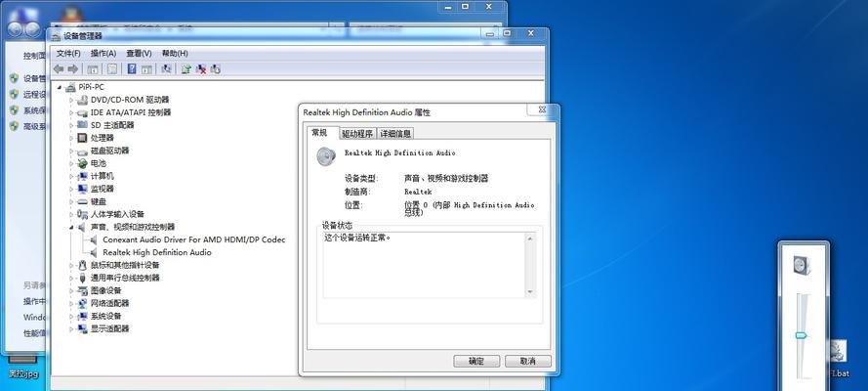Image resolution: width=868 pixels, height=391 pixels.
Task: Open the 帮助(H) menu
Action: tap(175, 53)
